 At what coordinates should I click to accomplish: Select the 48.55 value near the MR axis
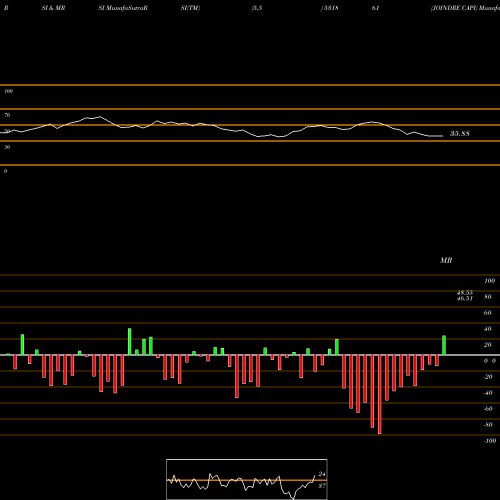tap(465, 293)
